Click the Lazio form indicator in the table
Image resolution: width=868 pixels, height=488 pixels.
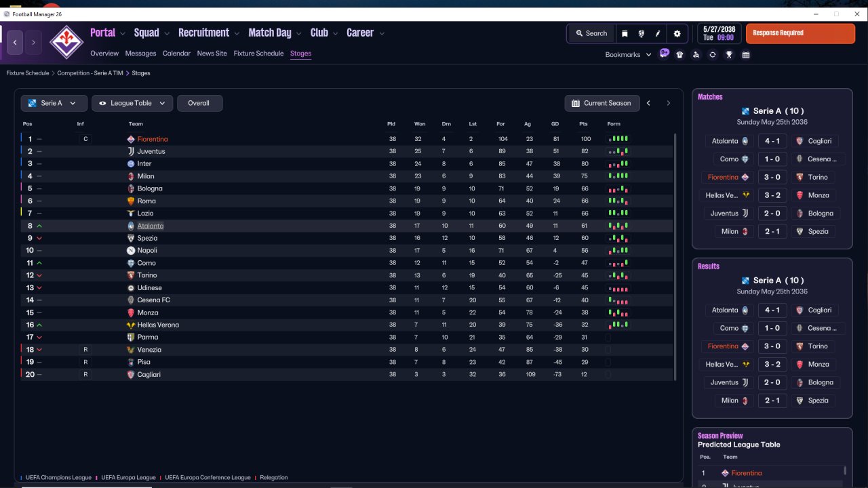coord(618,213)
